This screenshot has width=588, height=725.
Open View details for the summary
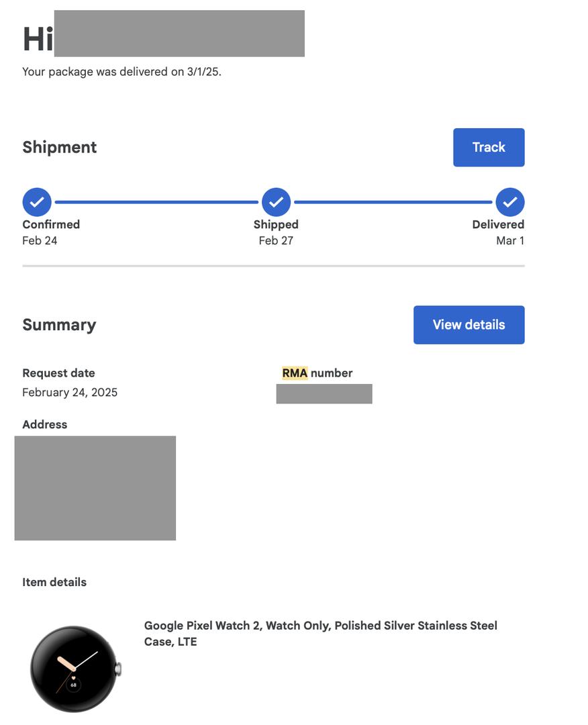pyautogui.click(x=469, y=325)
